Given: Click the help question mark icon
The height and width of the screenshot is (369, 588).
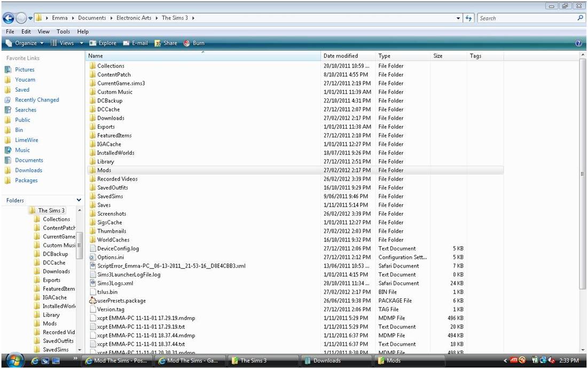Looking at the screenshot, I should point(578,43).
